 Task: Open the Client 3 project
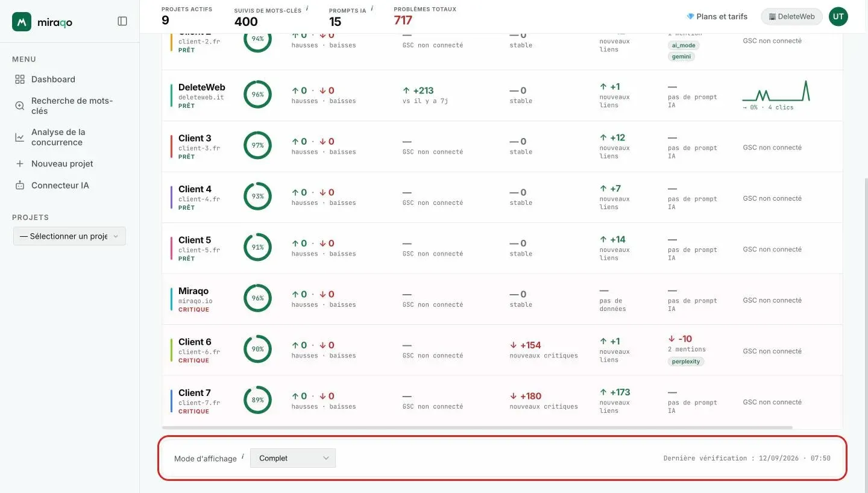pyautogui.click(x=195, y=138)
